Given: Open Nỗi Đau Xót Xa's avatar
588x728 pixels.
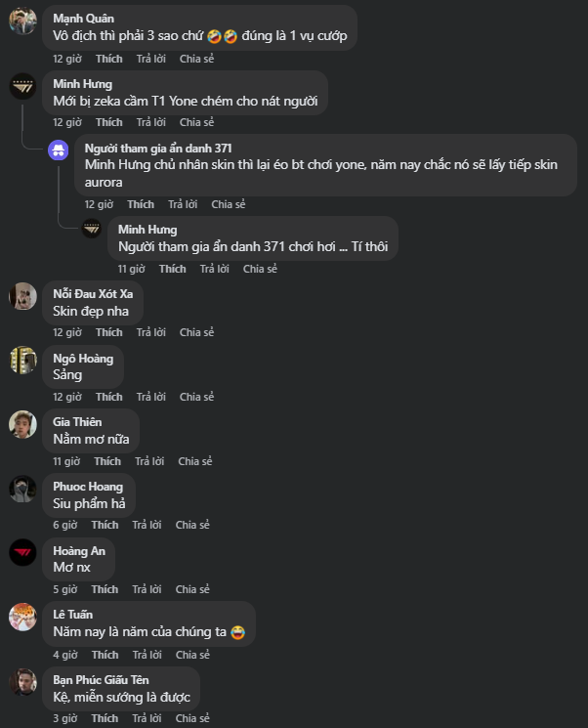Looking at the screenshot, I should (22, 296).
